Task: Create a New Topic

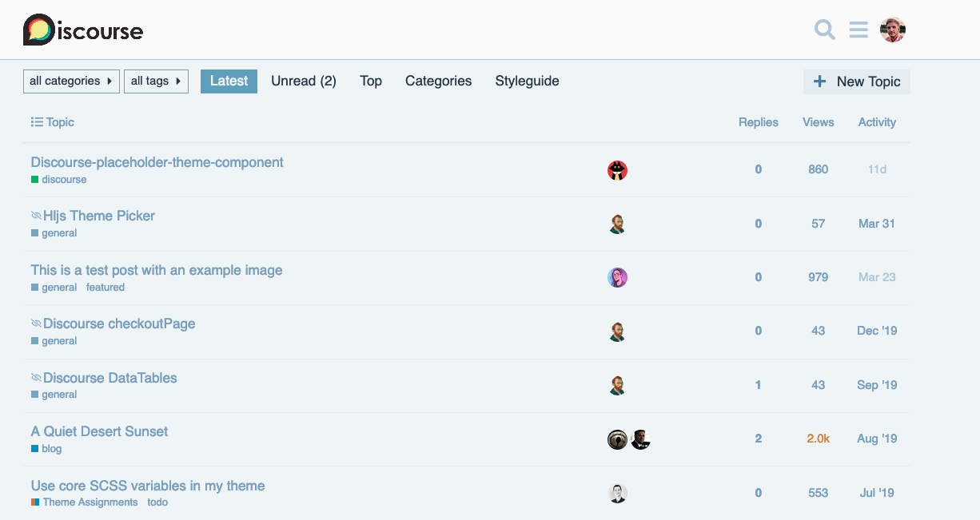Action: (x=857, y=81)
